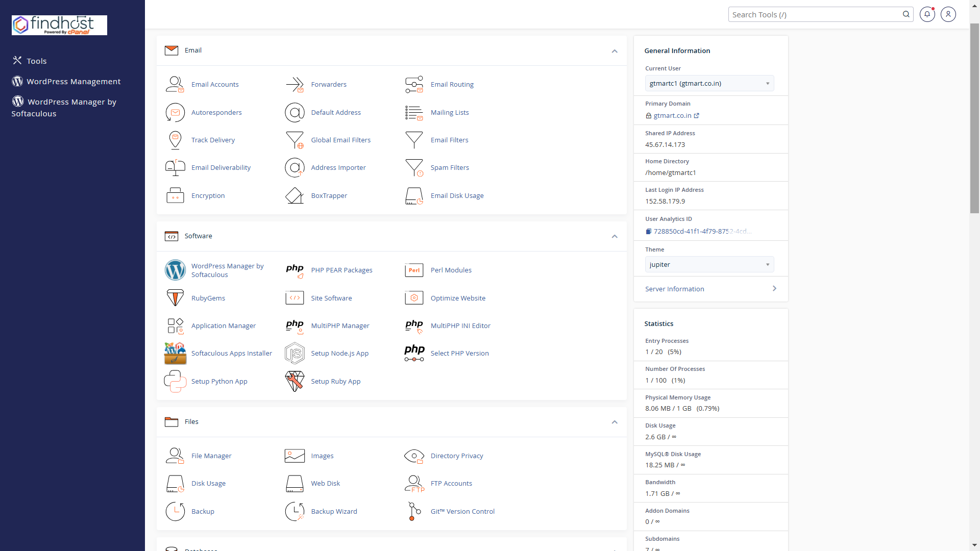The image size is (980, 551).
Task: Open the MultiPHP Manager link
Action: click(x=340, y=325)
